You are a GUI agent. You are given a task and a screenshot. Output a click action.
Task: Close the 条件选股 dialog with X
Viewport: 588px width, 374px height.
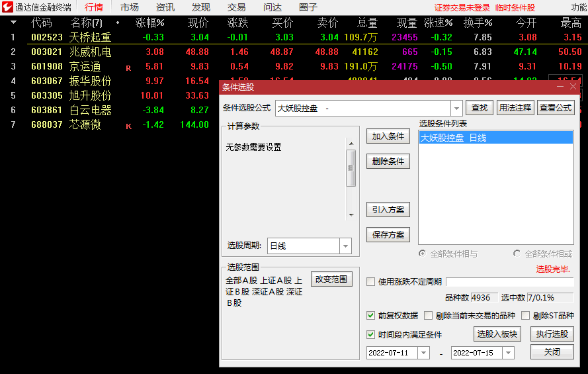573,87
